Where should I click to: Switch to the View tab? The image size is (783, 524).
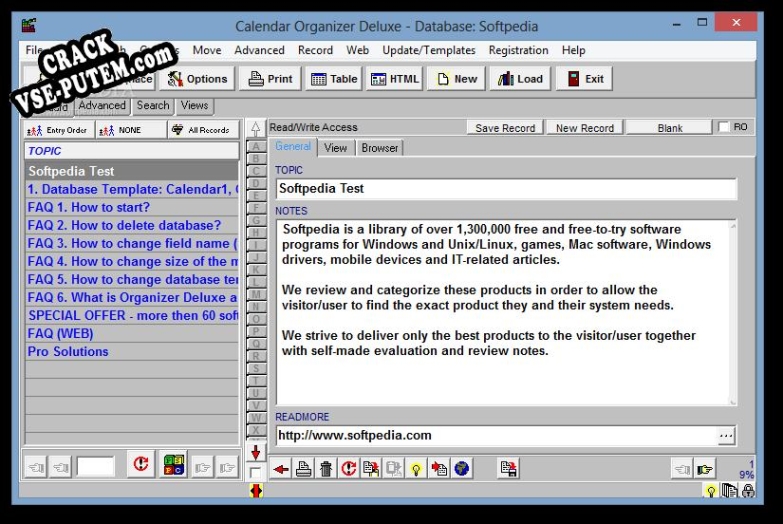click(335, 148)
